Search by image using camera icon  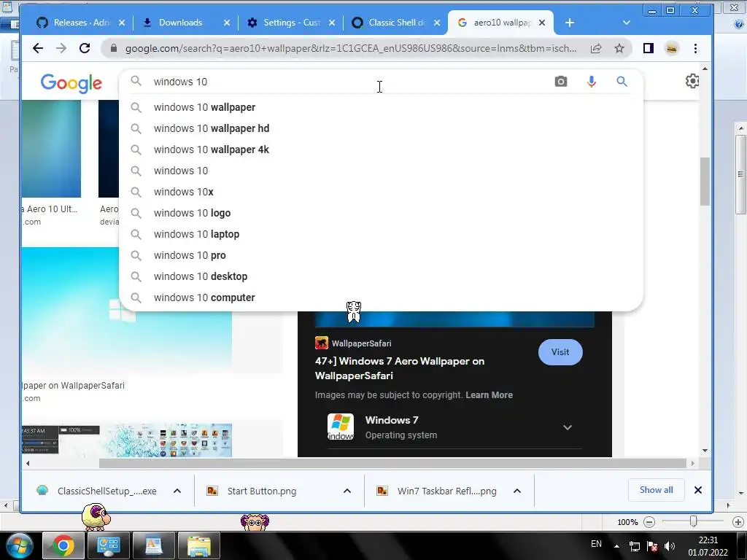(561, 82)
